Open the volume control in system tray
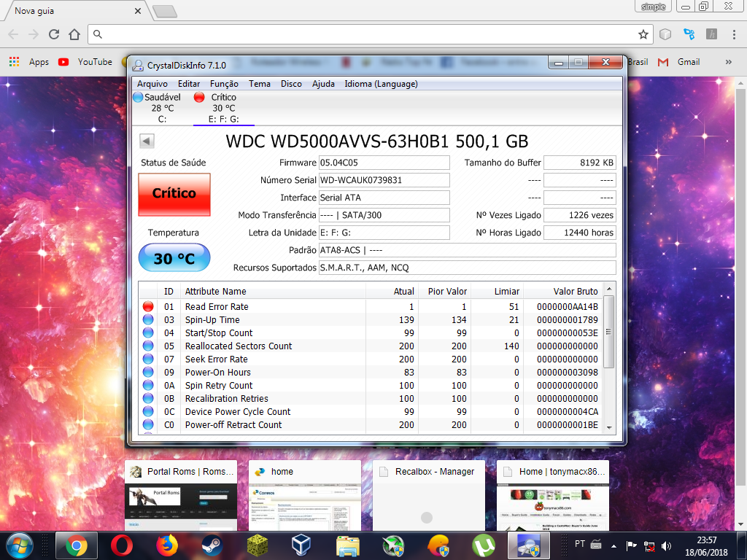This screenshot has width=747, height=560. 667,545
